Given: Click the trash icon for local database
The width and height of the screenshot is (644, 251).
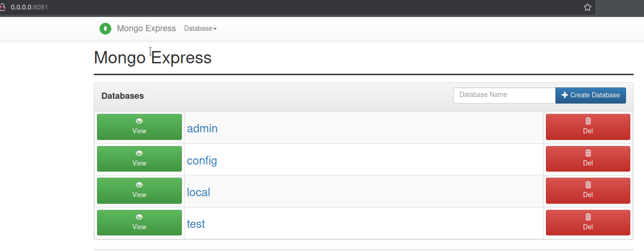Looking at the screenshot, I should pyautogui.click(x=588, y=185).
